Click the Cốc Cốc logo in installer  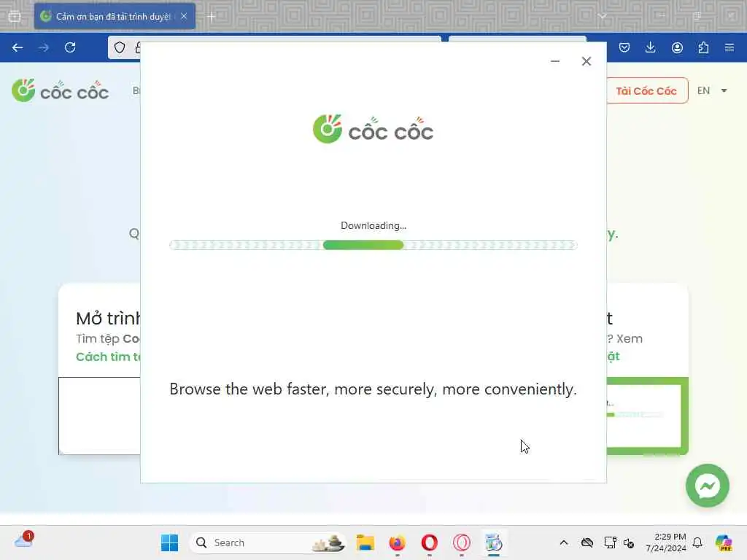point(373,129)
